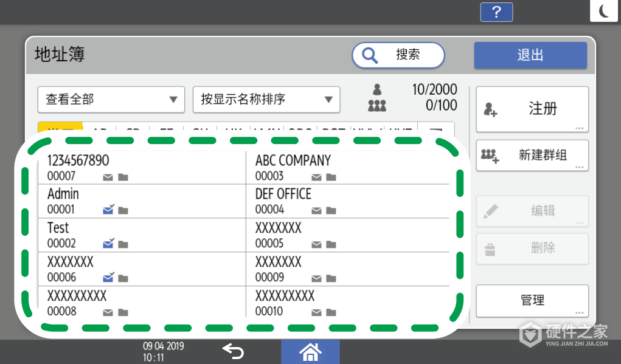Click the add-user icon on 注册
This screenshot has width=621, height=364.
tap(490, 109)
